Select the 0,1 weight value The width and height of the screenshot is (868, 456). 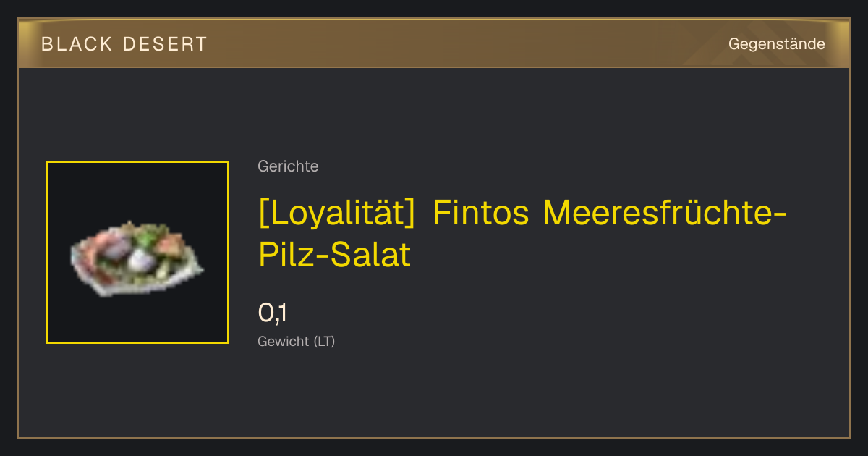[x=273, y=313]
